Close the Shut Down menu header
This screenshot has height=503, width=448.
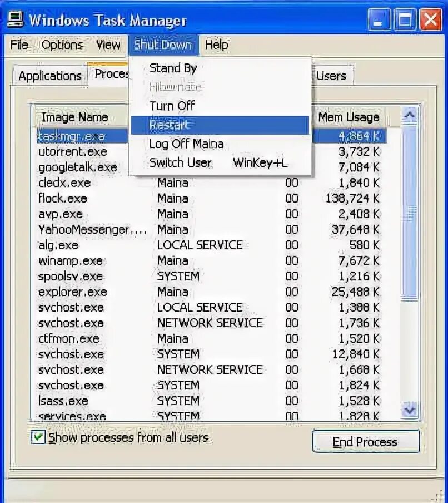click(163, 45)
